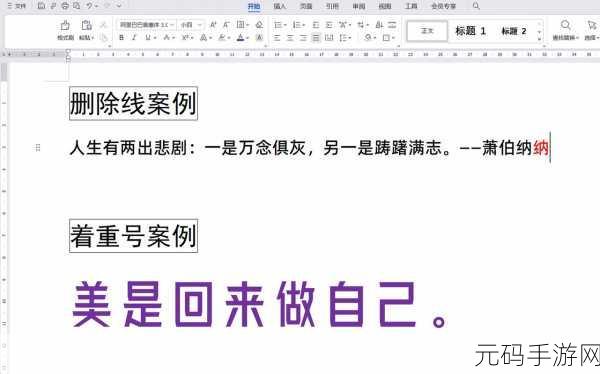
Task: Undo the last action
Action: 89,6
